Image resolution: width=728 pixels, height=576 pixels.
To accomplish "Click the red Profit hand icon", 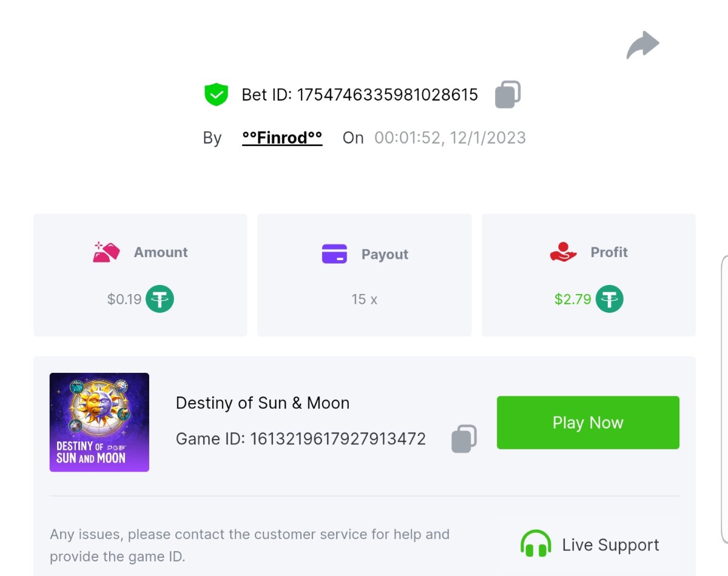I will click(563, 252).
